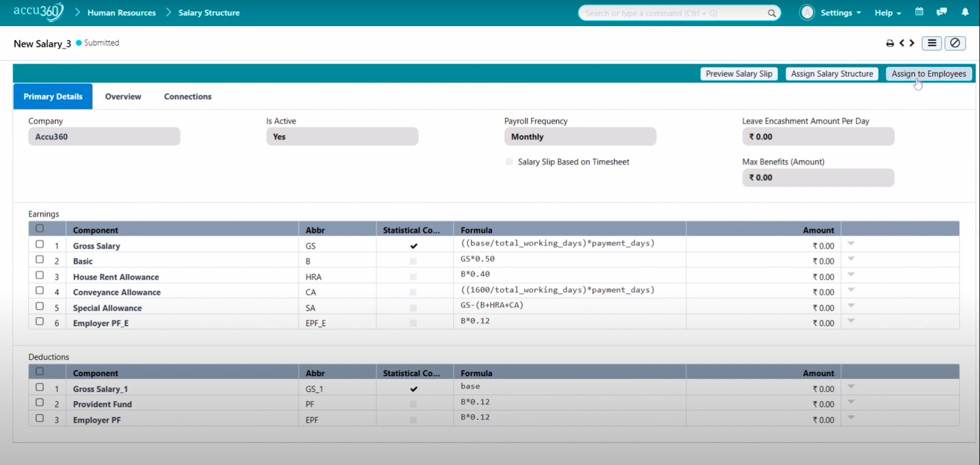This screenshot has height=465, width=980.
Task: Expand the Gross Salary row arrow
Action: 851,244
